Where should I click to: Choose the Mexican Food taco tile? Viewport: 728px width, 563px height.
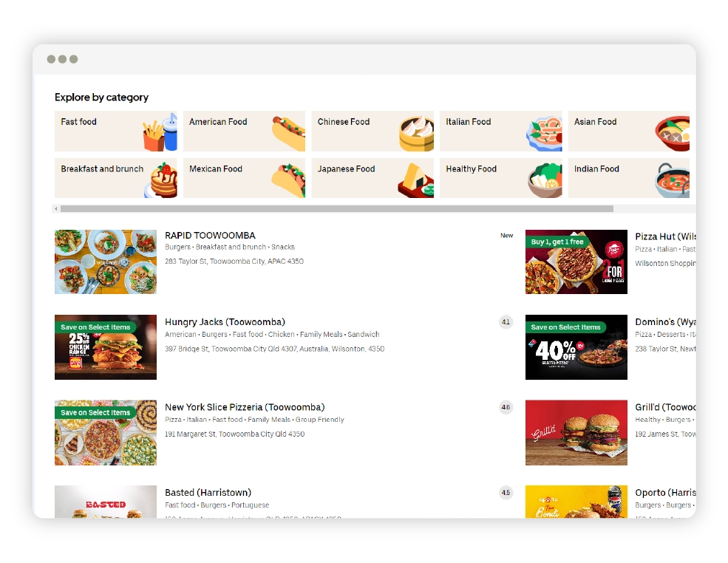click(244, 178)
